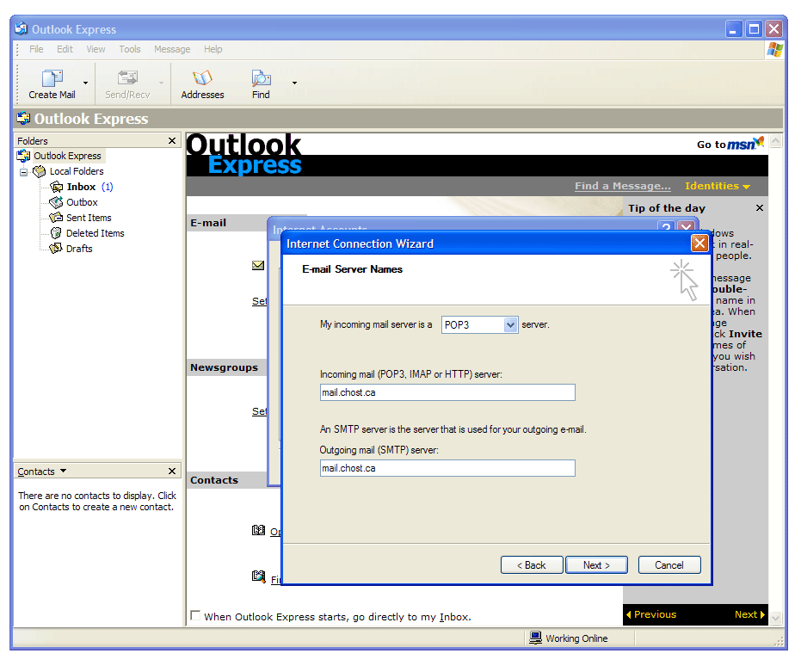Click the incoming mail server field
Image resolution: width=801 pixels, height=672 pixels.
pos(447,392)
